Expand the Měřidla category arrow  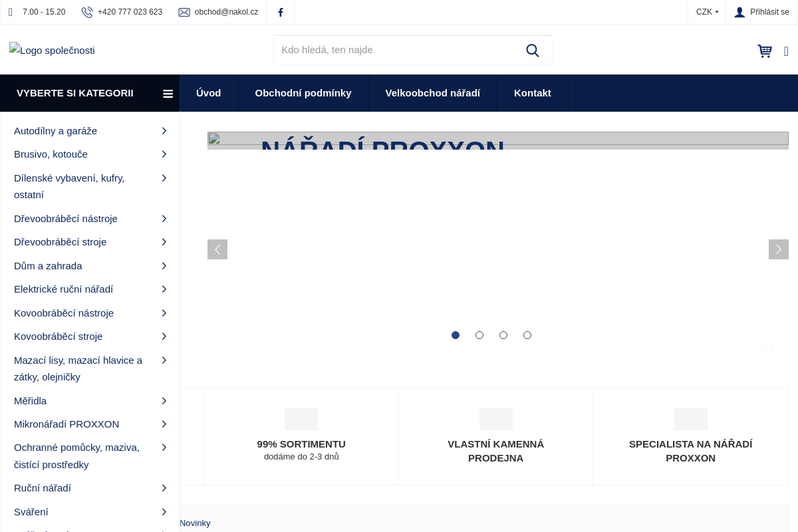(164, 401)
